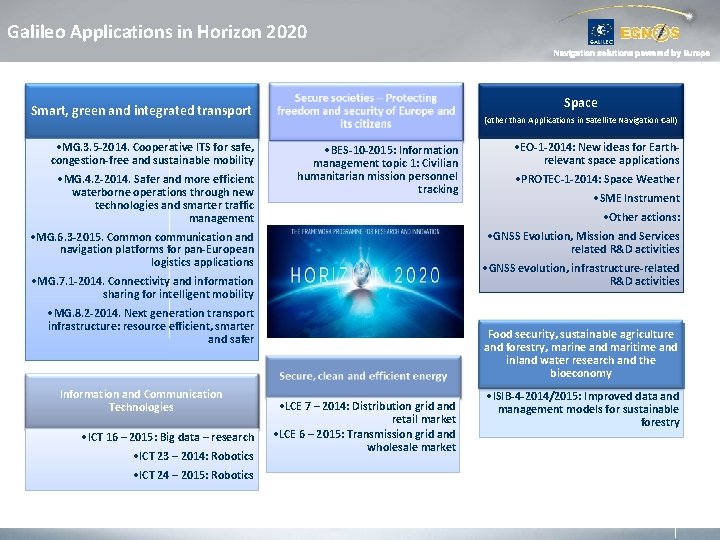Select 'Information and Communication Technologies' header
Image resolution: width=720 pixels, height=540 pixels.
point(142,401)
